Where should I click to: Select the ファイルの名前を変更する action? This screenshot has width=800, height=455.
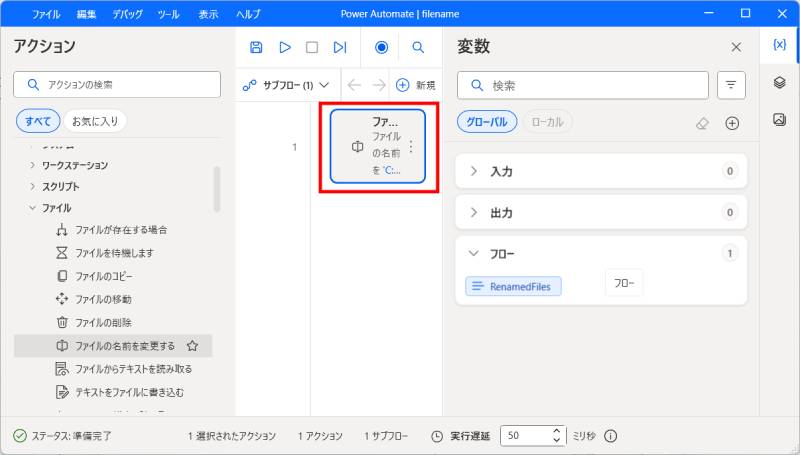tap(113, 346)
